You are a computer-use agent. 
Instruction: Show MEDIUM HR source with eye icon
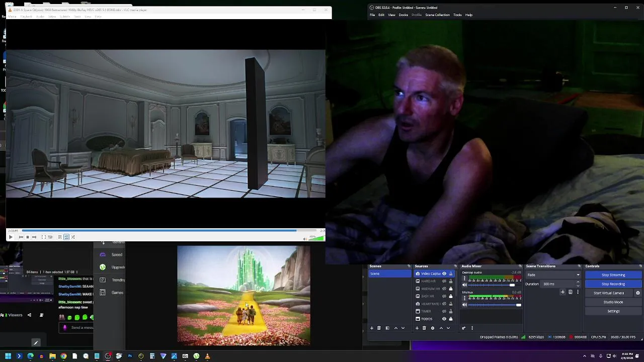tap(444, 289)
